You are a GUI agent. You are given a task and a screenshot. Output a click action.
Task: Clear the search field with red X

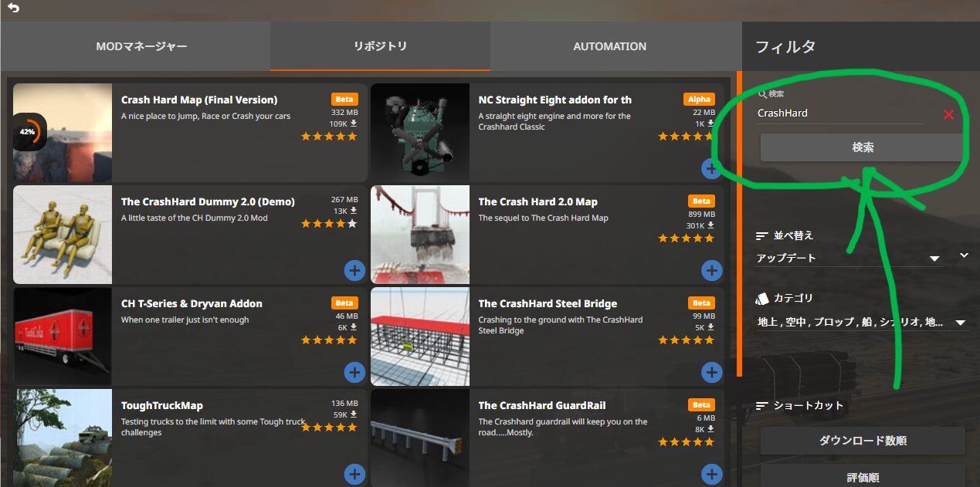(948, 114)
